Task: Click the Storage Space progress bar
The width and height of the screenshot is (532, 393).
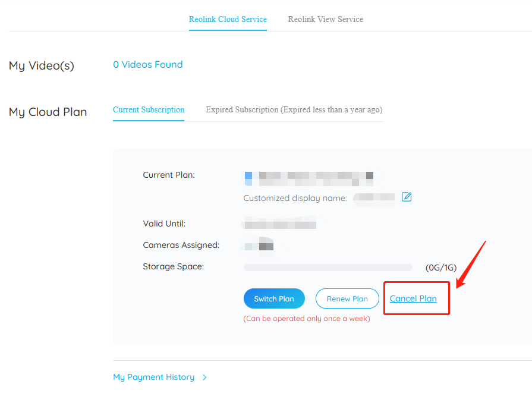Action: point(328,268)
